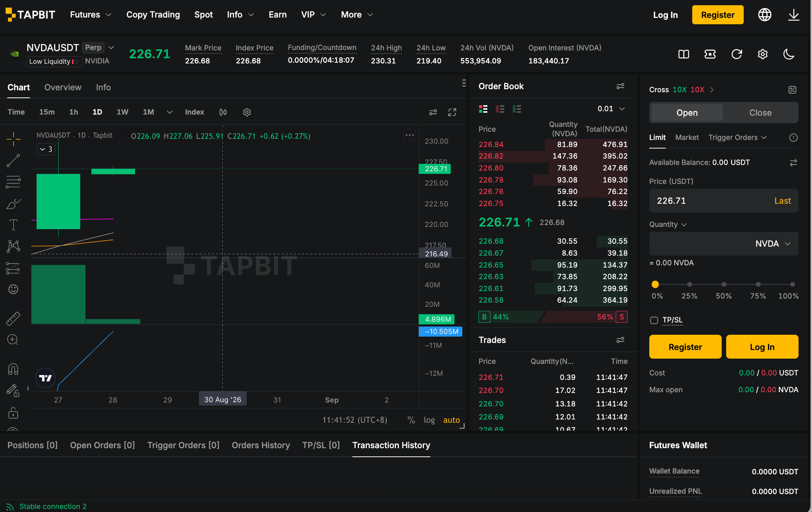Open the forecasting and measurement tools

[x=13, y=268]
